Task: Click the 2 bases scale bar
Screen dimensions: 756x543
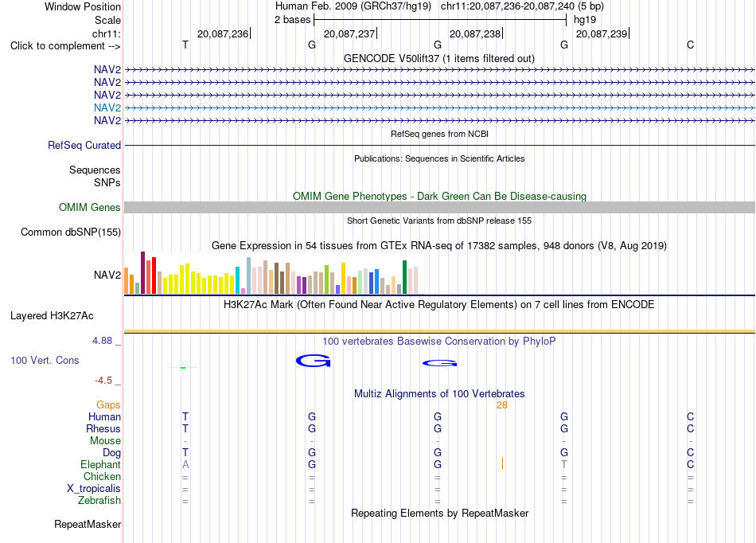Action: 440,20
